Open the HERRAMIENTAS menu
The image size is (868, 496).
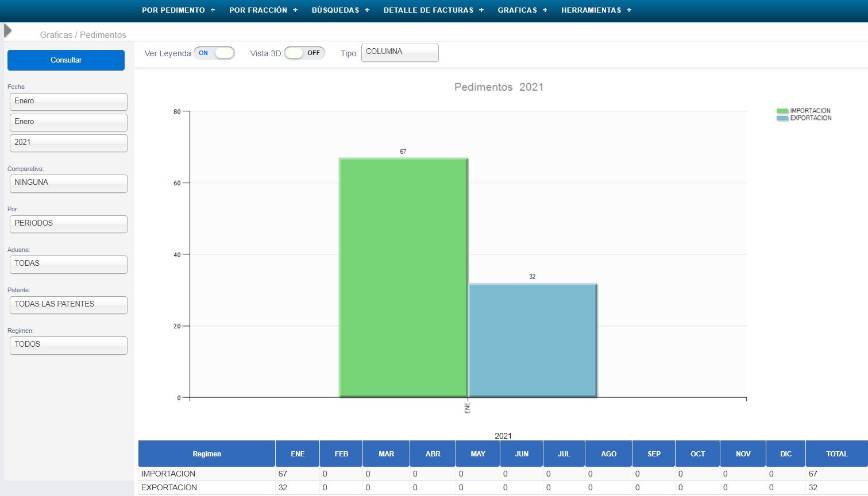coord(596,10)
